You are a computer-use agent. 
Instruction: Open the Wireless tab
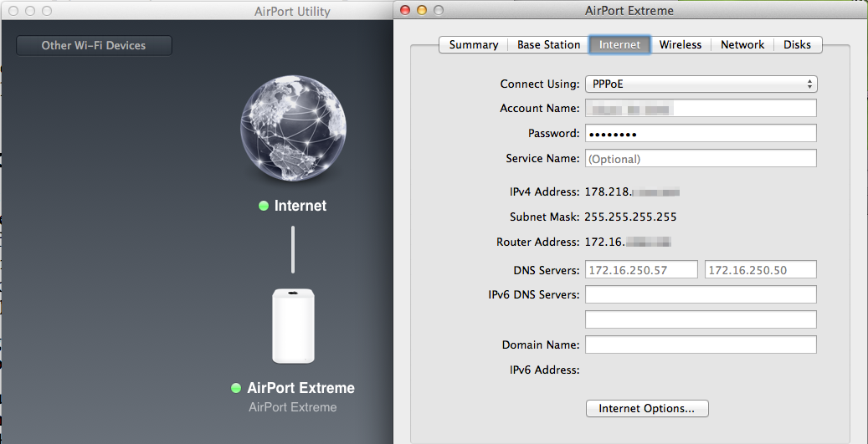[681, 45]
